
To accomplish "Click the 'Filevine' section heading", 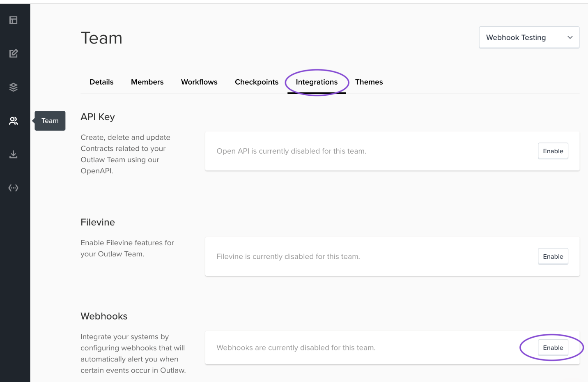I will 98,222.
